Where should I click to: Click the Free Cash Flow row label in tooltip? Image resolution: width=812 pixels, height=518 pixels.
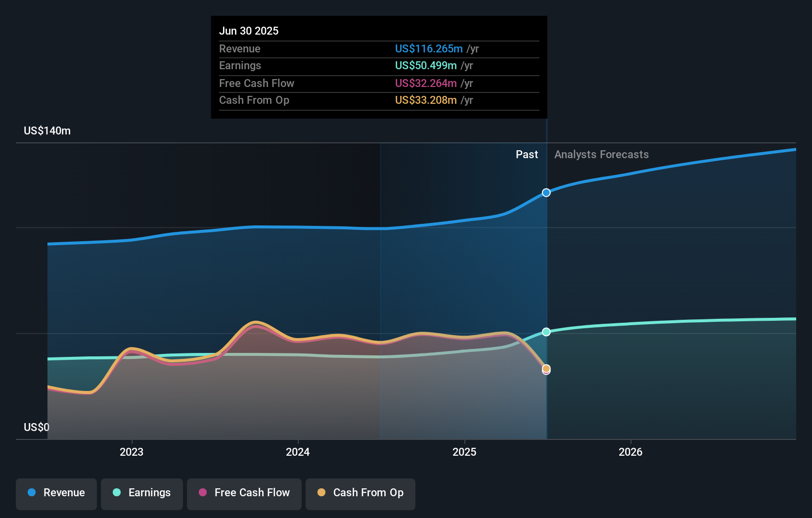pyautogui.click(x=257, y=83)
